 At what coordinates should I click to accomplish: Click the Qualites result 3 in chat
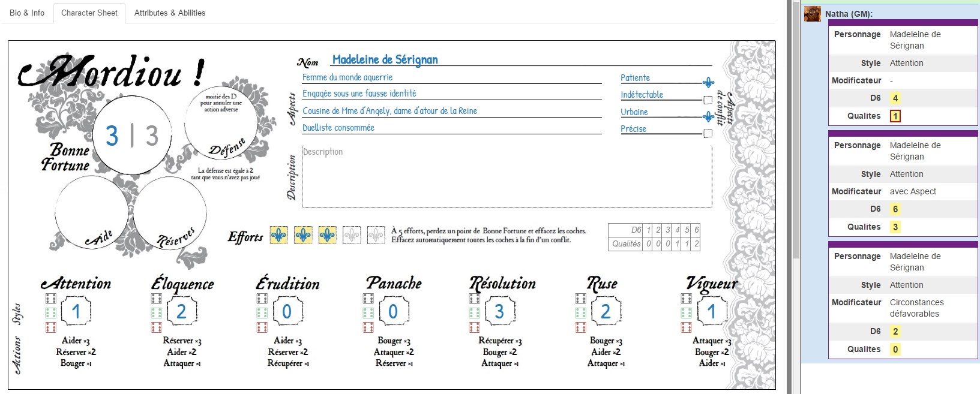click(x=895, y=227)
